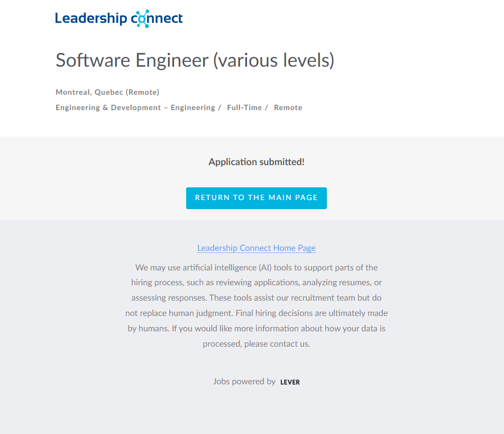The image size is (504, 434).
Task: Click the "by humans" disclaimer line
Action: click(x=256, y=328)
